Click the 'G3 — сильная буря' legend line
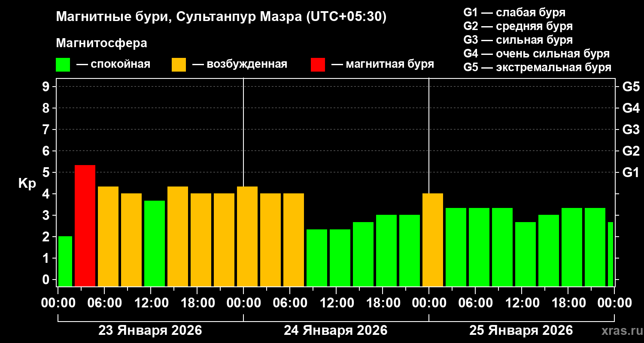 [518, 40]
